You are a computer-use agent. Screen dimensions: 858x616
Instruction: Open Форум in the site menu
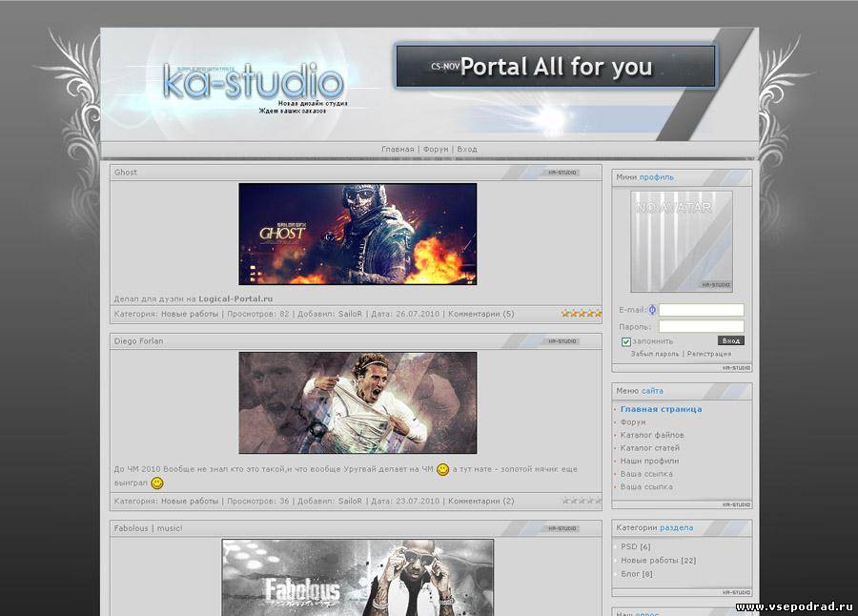(633, 422)
